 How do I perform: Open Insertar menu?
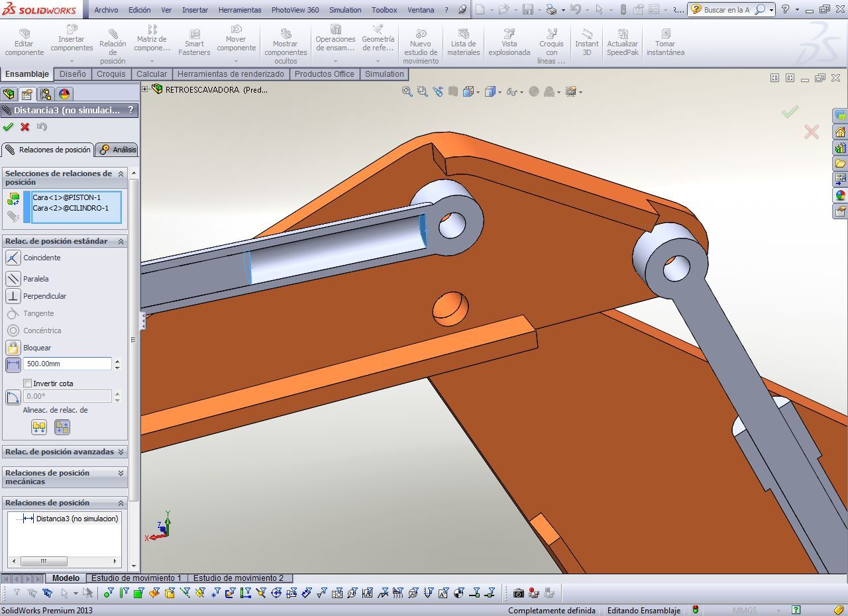195,10
